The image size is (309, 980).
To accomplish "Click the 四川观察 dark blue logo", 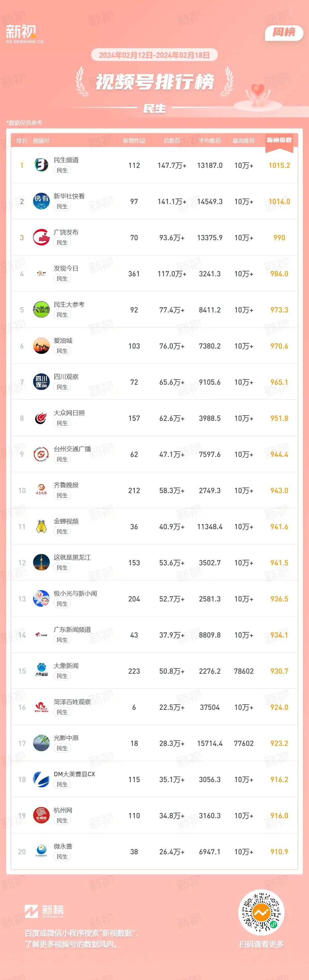I will (x=41, y=382).
